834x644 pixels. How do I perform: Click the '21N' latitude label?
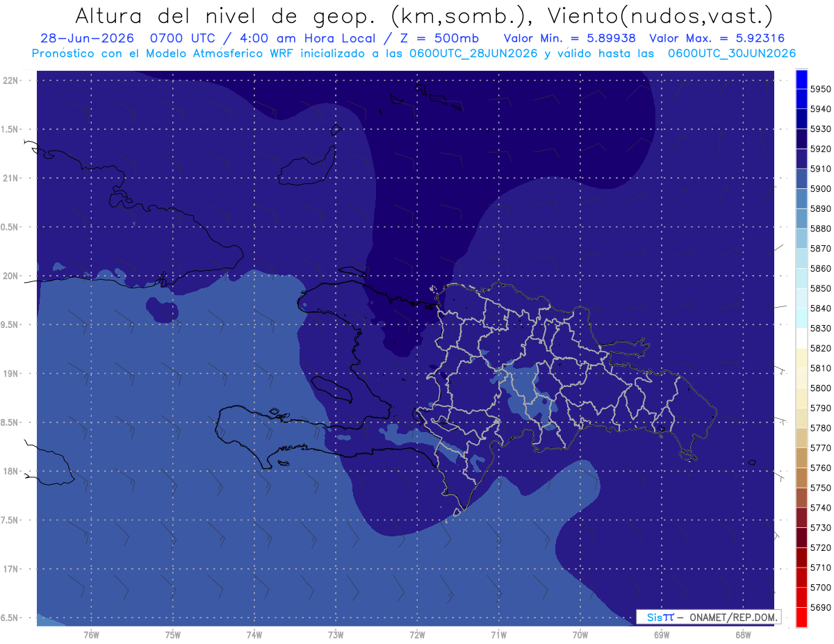click(11, 179)
